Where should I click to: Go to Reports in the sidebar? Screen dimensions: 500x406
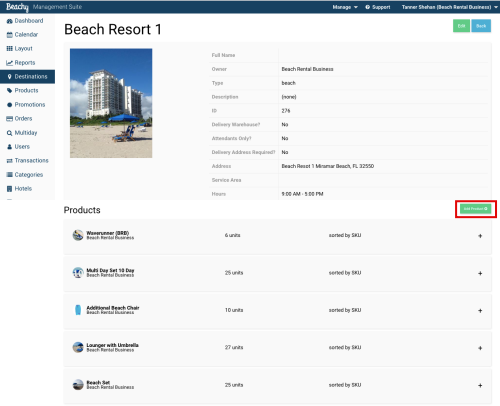tap(27, 63)
